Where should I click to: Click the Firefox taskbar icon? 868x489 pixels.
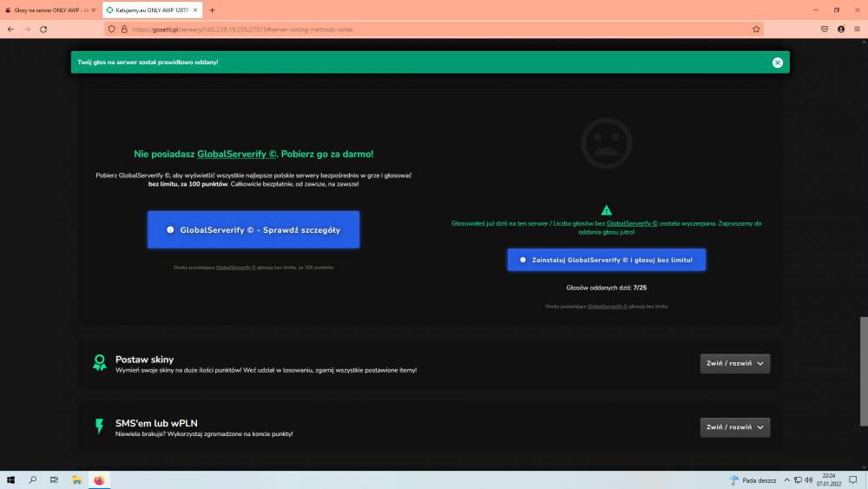click(99, 480)
